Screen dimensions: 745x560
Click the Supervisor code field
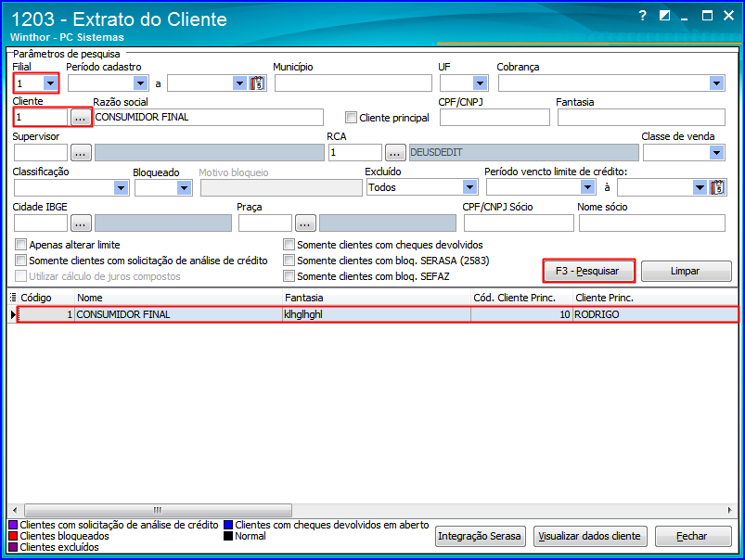click(x=41, y=152)
